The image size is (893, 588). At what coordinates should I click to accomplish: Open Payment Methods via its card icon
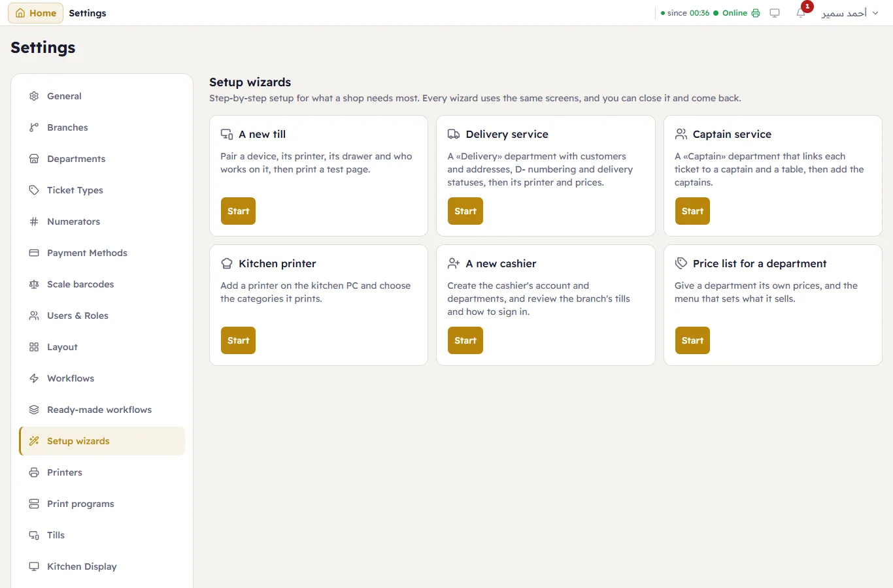[x=34, y=253]
